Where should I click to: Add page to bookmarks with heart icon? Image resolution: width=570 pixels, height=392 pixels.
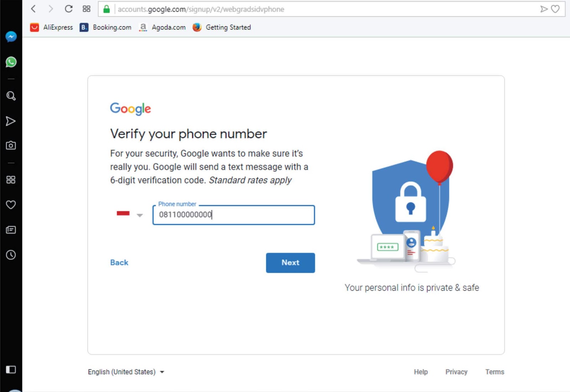[555, 9]
